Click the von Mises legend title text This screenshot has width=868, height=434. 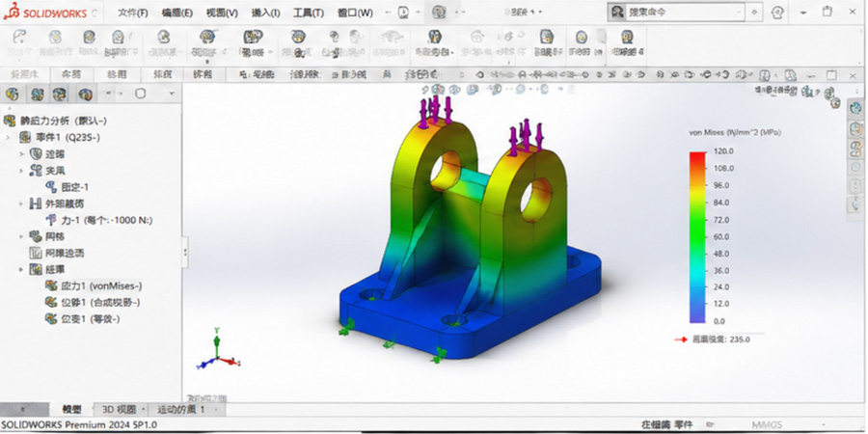click(x=735, y=132)
